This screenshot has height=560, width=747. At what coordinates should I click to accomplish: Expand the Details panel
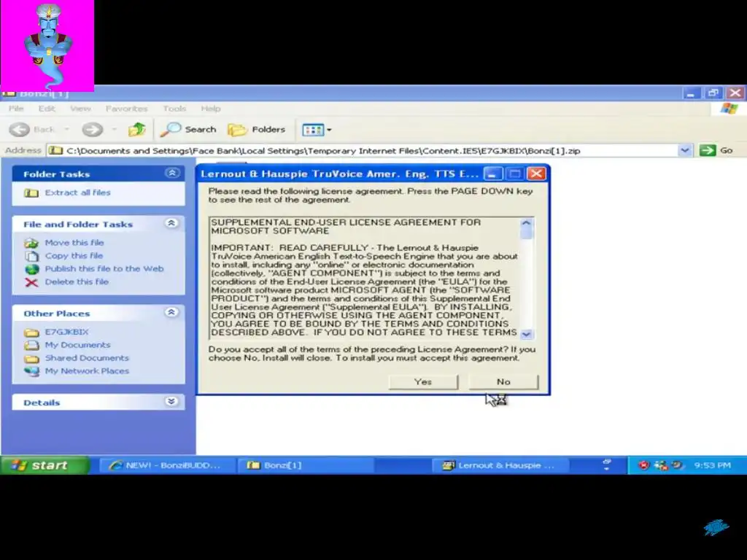171,402
